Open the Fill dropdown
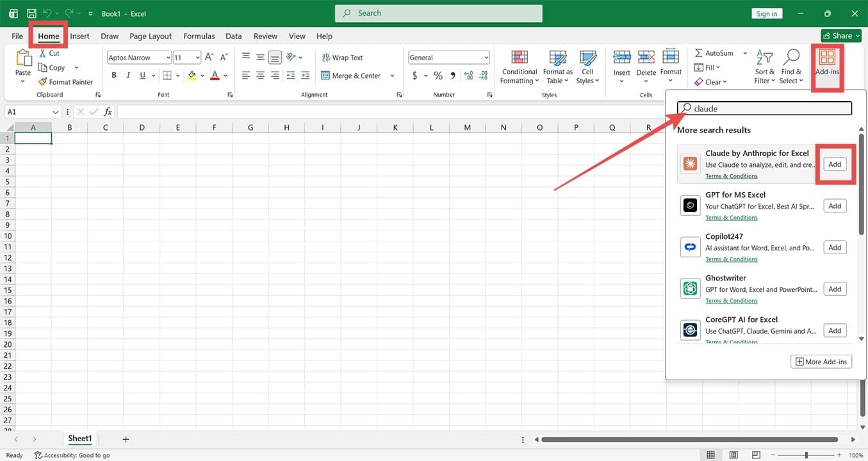Screen dimensions: 868x461 707,67
